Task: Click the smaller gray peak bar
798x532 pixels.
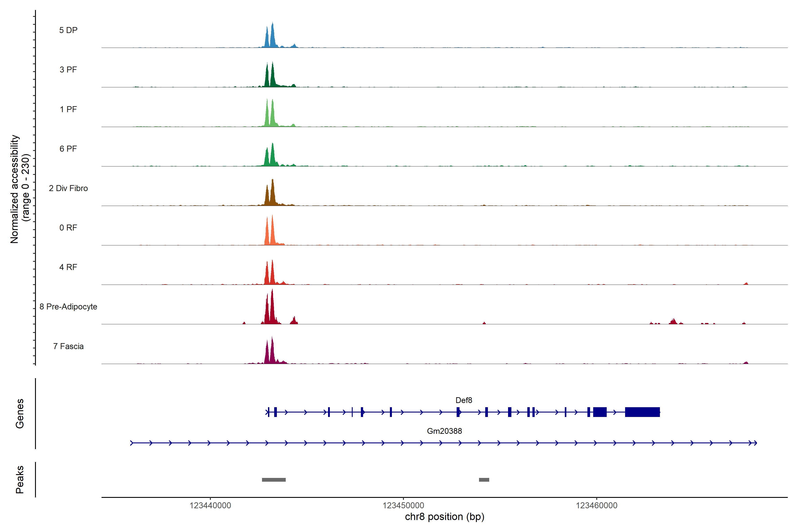Action: click(x=484, y=480)
